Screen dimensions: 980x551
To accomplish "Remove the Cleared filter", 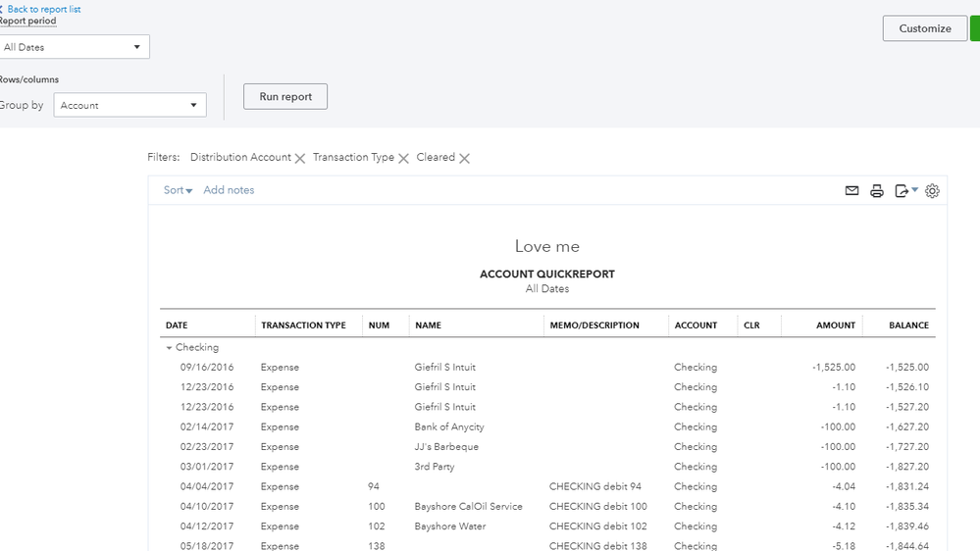I will click(464, 158).
